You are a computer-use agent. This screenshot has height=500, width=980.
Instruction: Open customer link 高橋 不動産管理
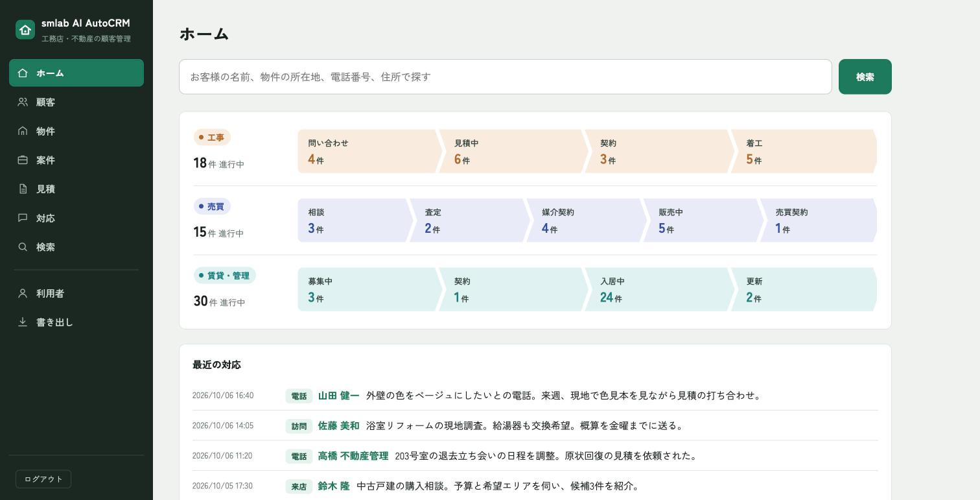pos(353,456)
